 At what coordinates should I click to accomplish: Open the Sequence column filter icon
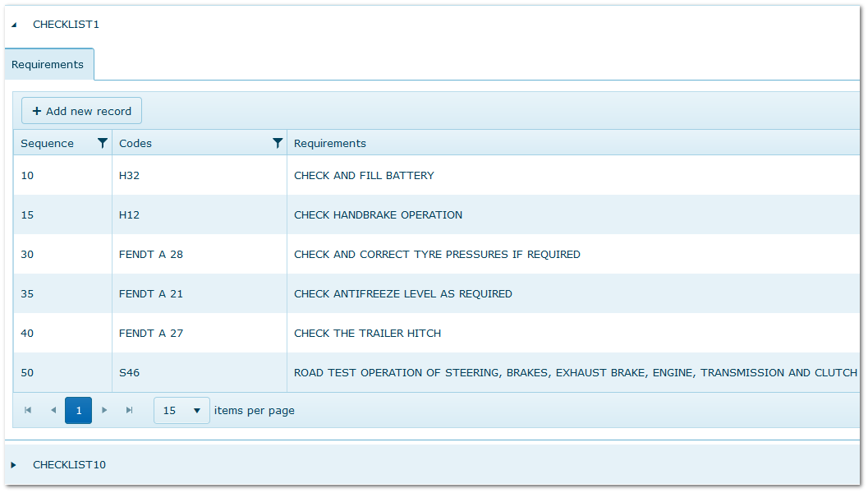102,143
